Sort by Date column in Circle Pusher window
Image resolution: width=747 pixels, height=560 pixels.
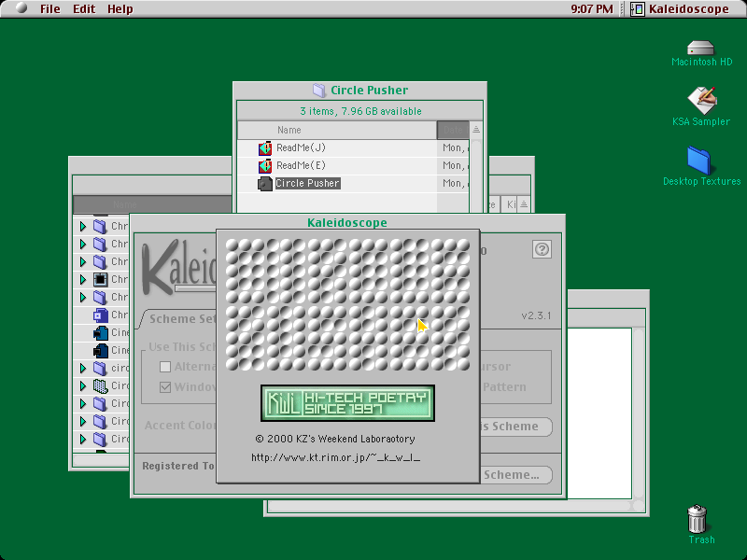click(x=453, y=130)
